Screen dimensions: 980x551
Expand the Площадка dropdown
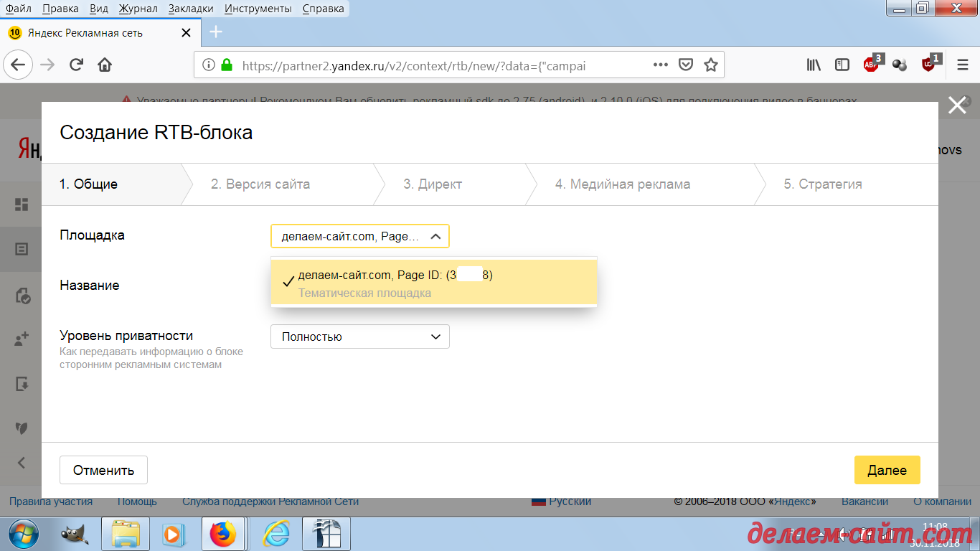click(360, 236)
